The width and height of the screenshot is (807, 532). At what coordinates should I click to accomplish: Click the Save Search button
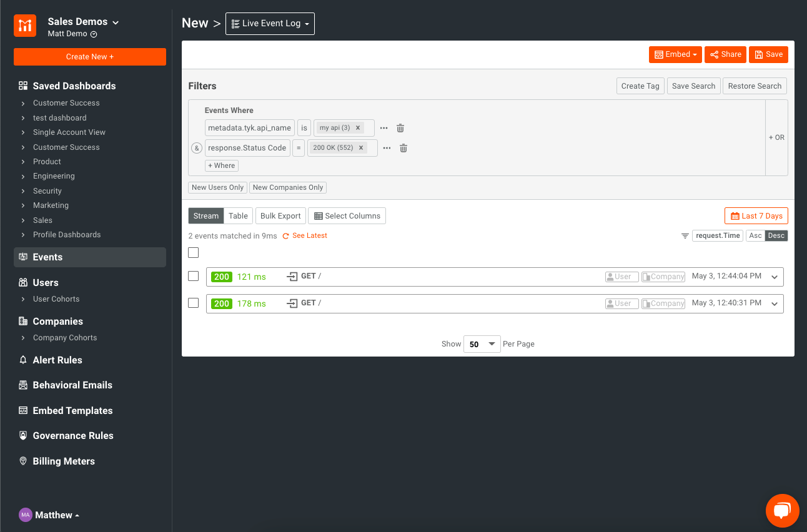[x=693, y=86]
